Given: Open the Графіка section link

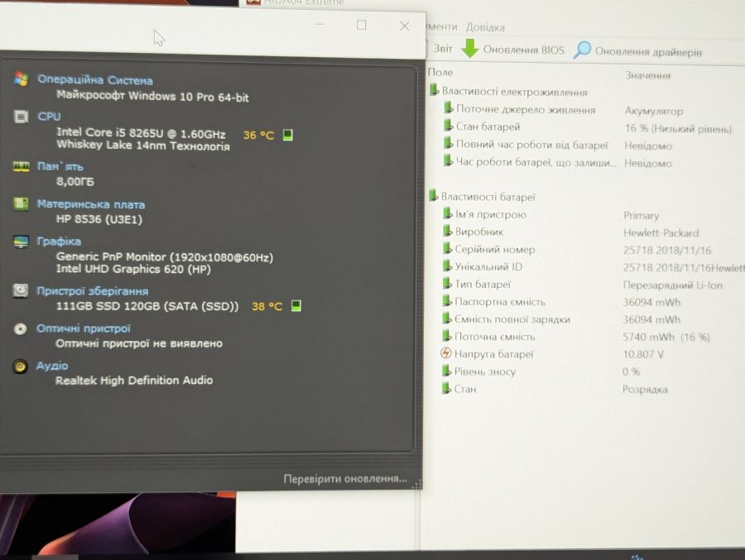Looking at the screenshot, I should [59, 242].
